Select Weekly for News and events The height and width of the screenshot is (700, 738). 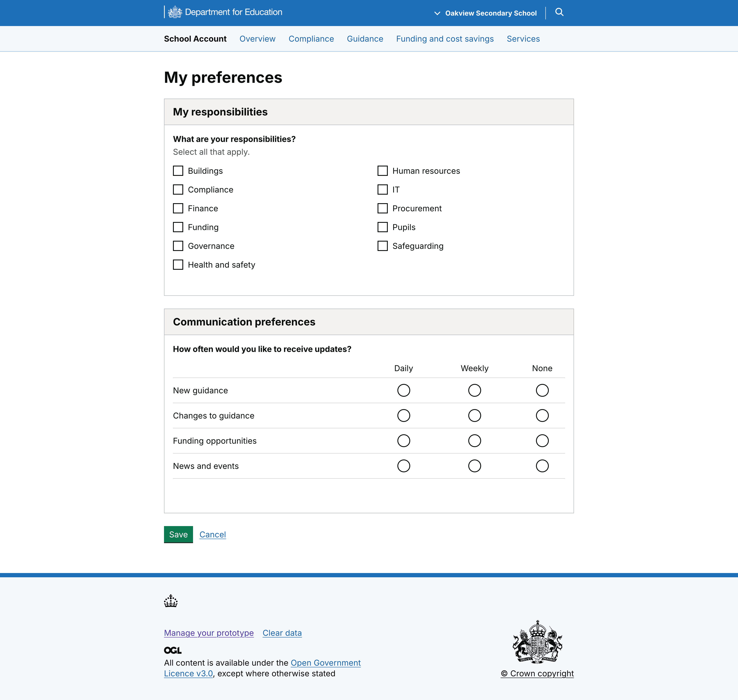(x=474, y=466)
